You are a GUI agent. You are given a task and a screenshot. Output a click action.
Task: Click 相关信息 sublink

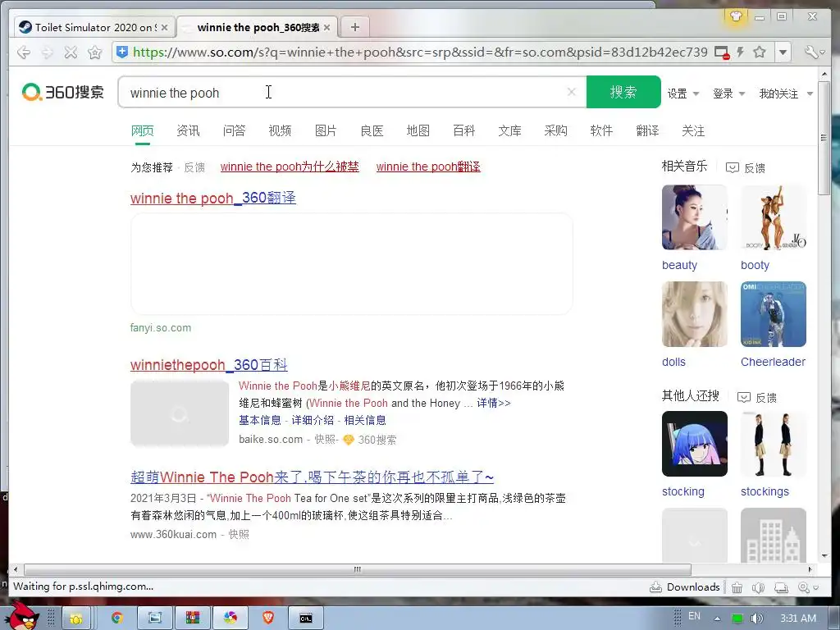point(365,420)
